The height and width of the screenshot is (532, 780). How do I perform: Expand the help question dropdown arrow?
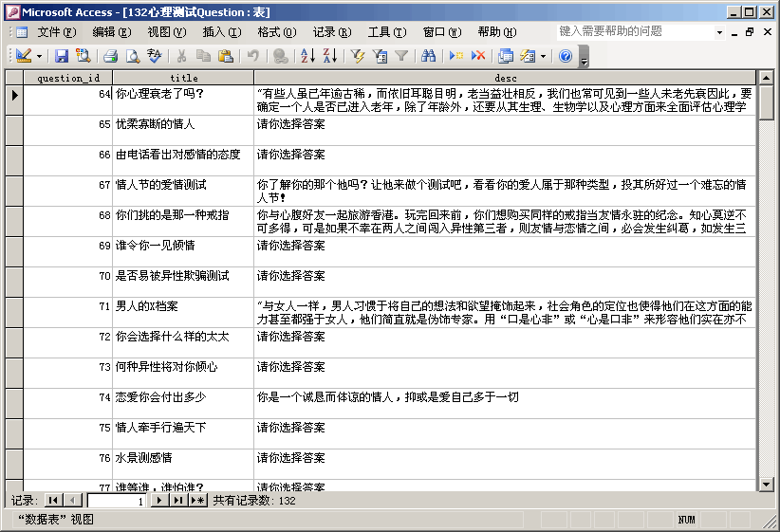click(x=719, y=32)
